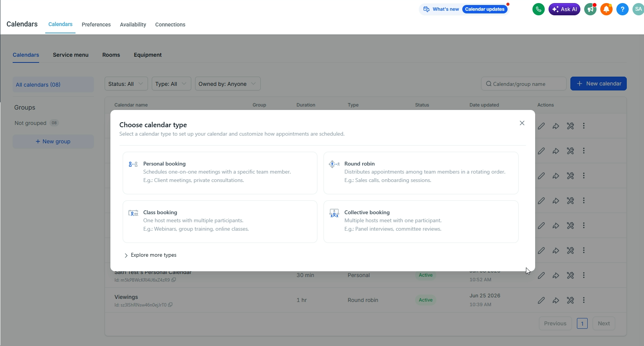Open three-dot menu for Viewings row
The image size is (644, 346).
click(584, 300)
